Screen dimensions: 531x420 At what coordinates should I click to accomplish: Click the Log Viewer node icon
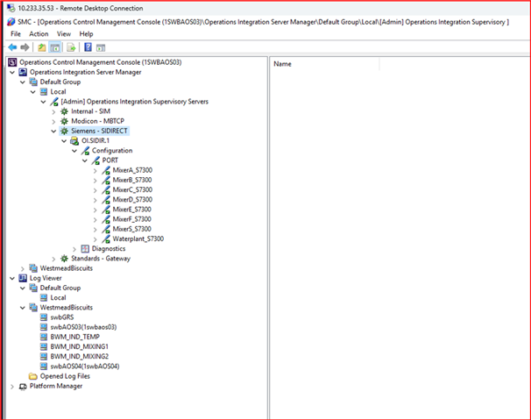(23, 278)
